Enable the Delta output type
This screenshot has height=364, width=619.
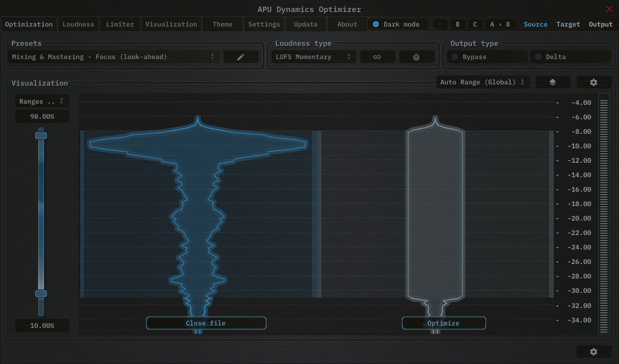point(570,57)
